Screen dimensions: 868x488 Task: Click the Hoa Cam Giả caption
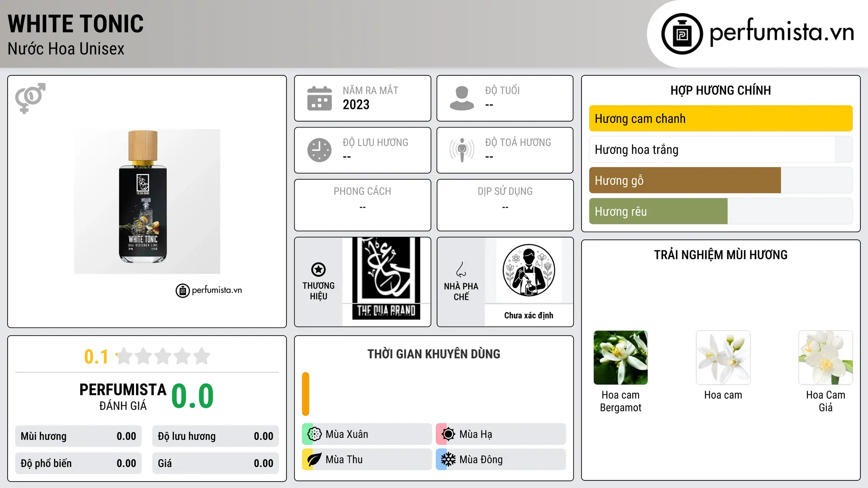[826, 401]
